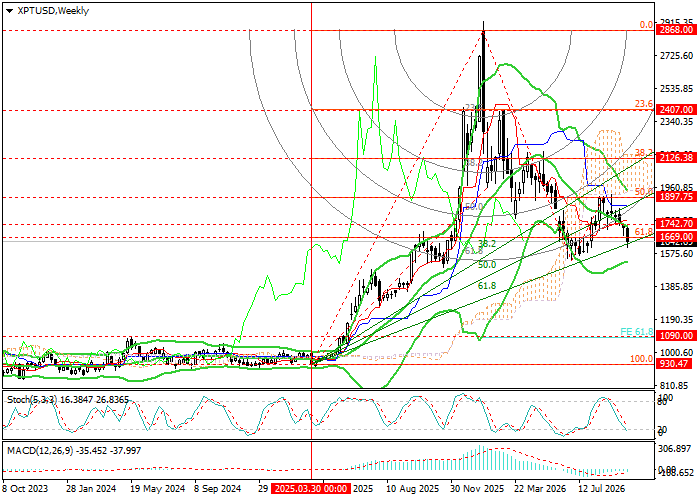Click the 1385.85 price scale value

coord(675,287)
